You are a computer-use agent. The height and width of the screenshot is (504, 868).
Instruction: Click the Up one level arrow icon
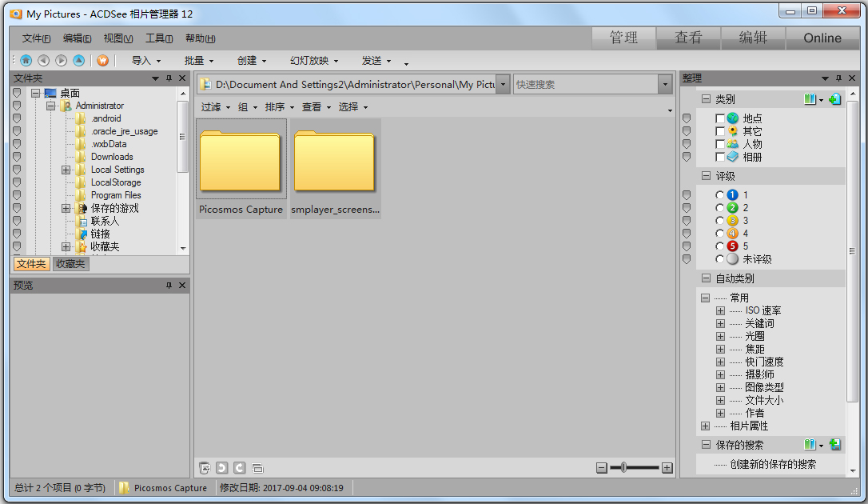pyautogui.click(x=79, y=60)
